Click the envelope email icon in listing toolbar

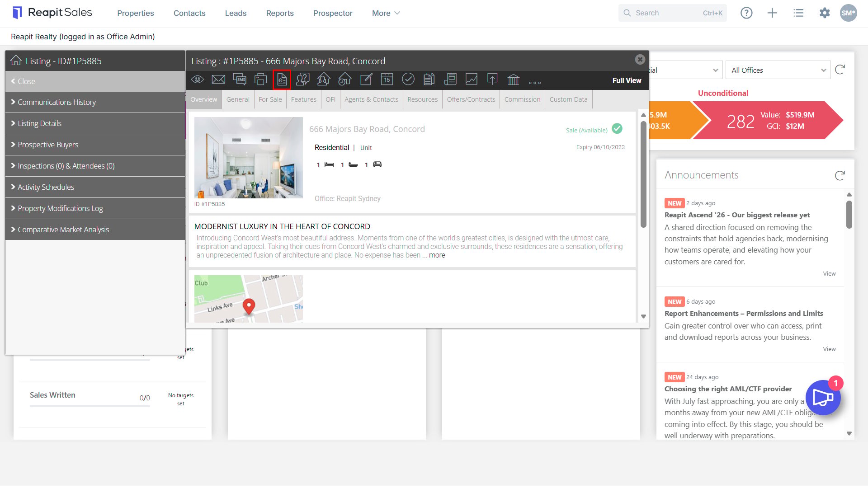218,80
